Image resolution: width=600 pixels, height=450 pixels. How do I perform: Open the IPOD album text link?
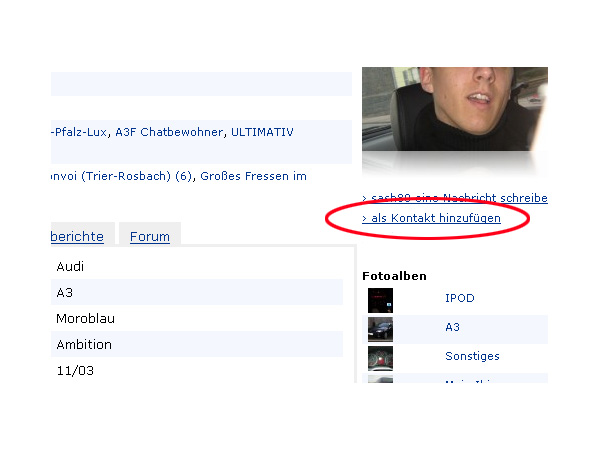459,299
